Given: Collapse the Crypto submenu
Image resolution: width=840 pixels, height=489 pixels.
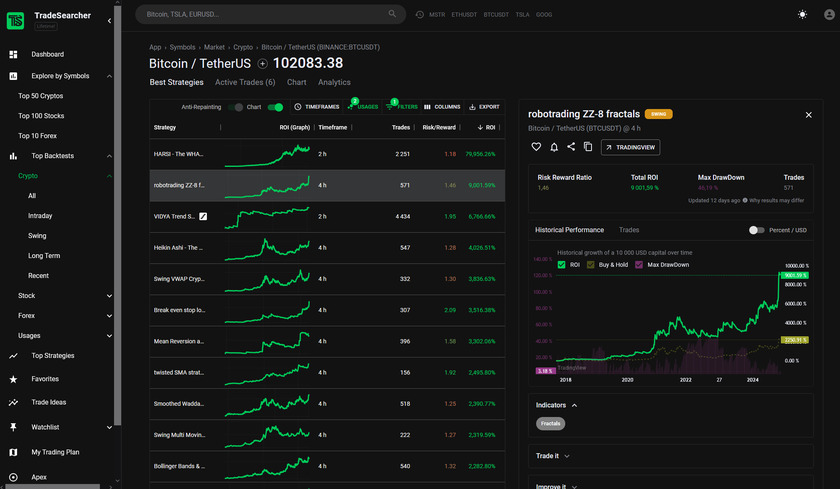Looking at the screenshot, I should tap(109, 176).
